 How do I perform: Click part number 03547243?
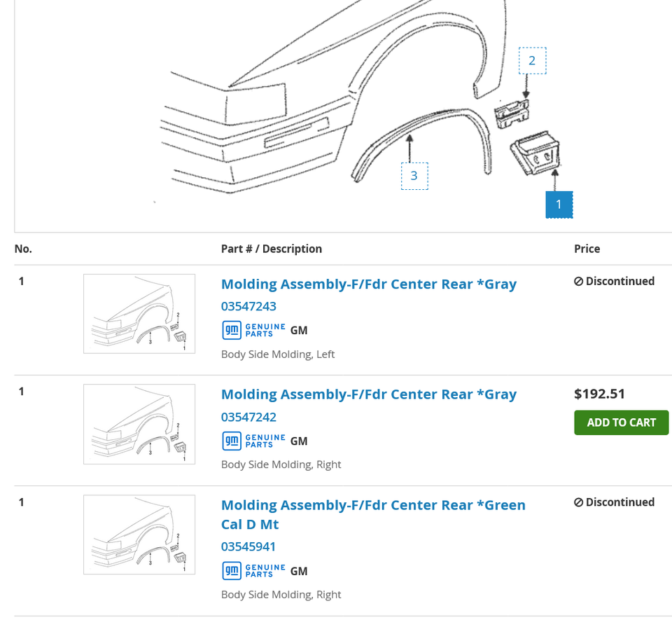coord(248,306)
